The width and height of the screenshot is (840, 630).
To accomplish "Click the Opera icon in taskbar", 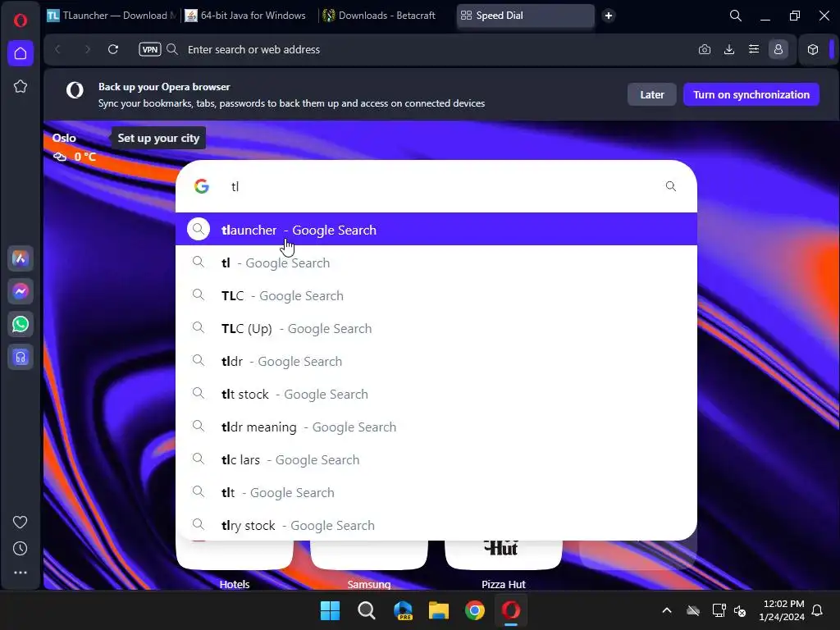I will [511, 610].
